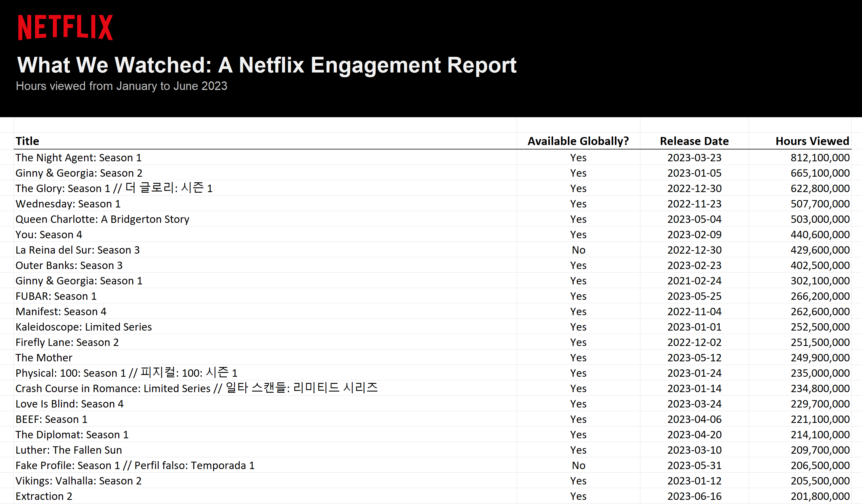The image size is (862, 504).
Task: Select the Release Date column header
Action: pyautogui.click(x=695, y=141)
